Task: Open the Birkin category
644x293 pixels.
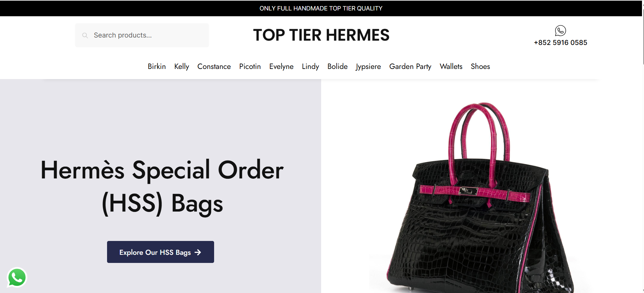Action: 157,67
